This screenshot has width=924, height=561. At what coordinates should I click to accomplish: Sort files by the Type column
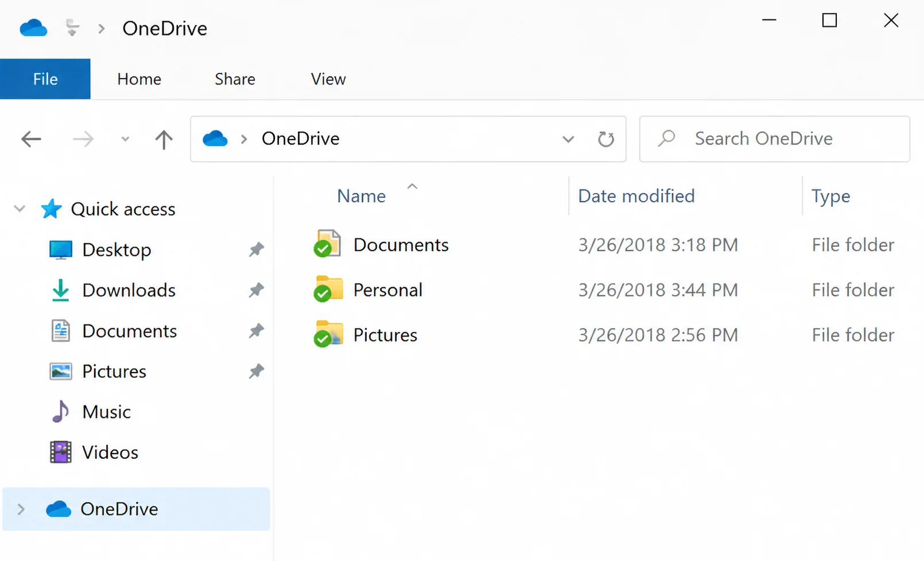coord(830,196)
